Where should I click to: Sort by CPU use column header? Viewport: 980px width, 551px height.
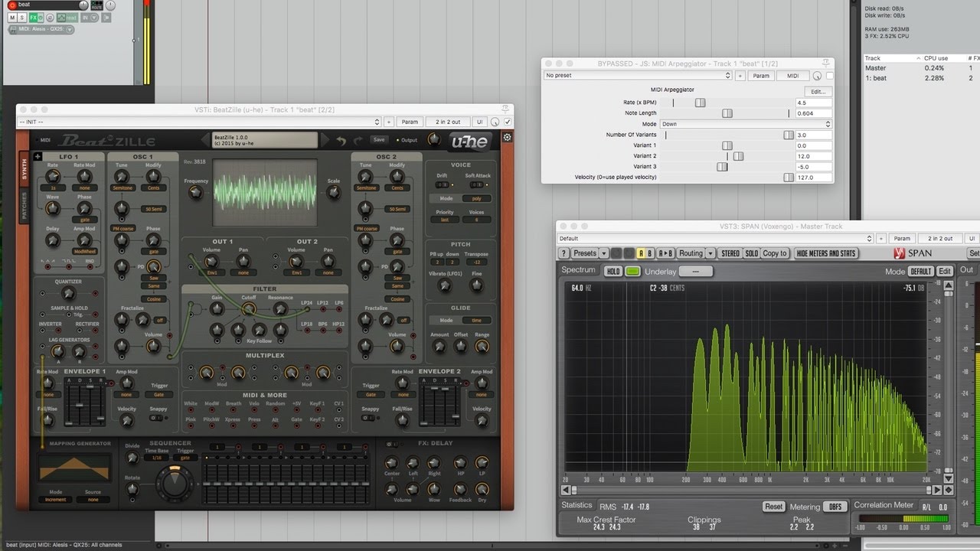point(937,58)
